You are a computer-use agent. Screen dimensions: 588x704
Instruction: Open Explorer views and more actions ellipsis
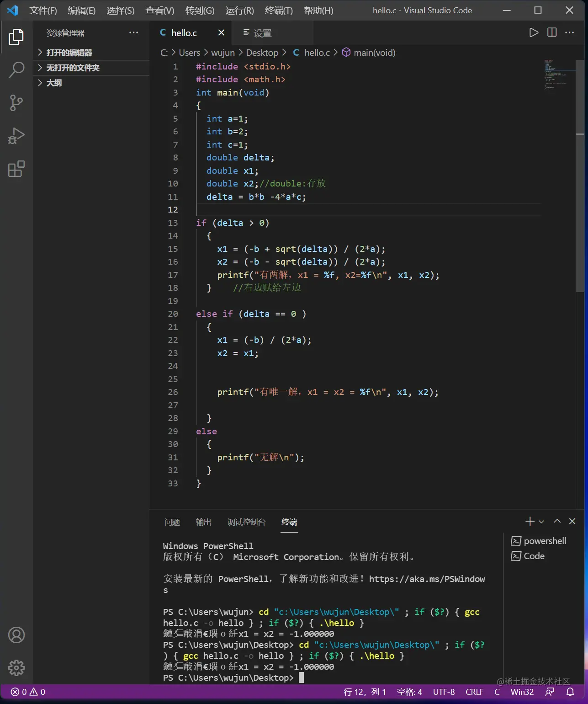coord(133,32)
